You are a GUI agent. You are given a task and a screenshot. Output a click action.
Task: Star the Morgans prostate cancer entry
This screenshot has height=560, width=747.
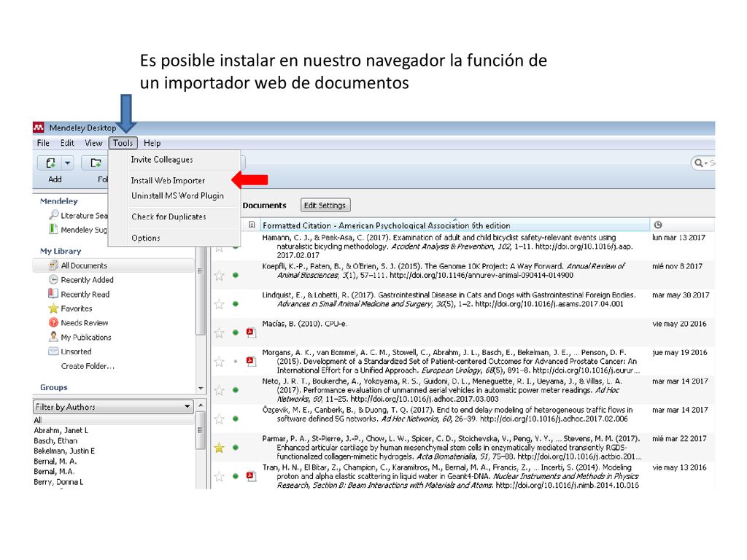click(x=219, y=362)
